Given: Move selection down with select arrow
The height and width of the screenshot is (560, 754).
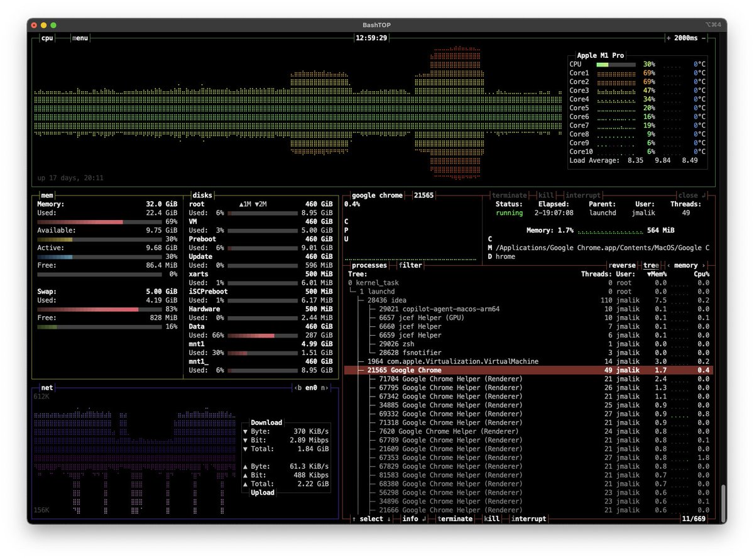Looking at the screenshot, I should click(x=389, y=519).
